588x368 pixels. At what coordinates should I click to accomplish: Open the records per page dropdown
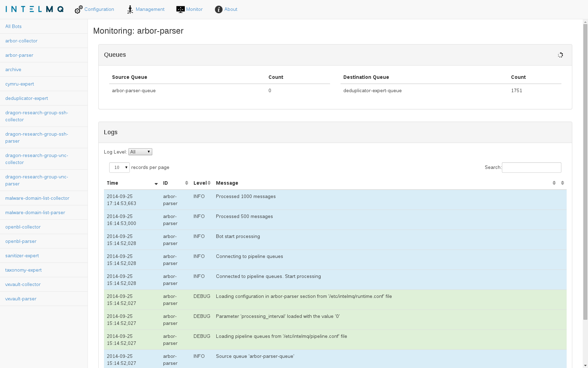tap(119, 168)
